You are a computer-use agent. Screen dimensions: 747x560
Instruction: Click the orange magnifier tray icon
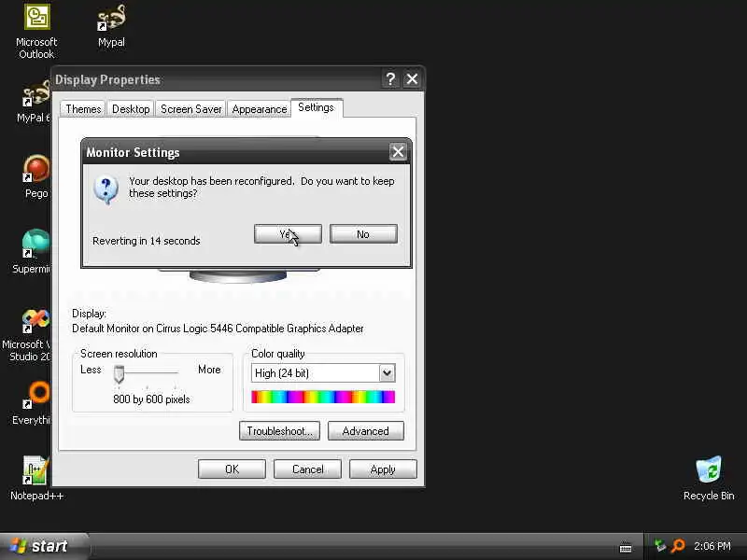click(678, 546)
